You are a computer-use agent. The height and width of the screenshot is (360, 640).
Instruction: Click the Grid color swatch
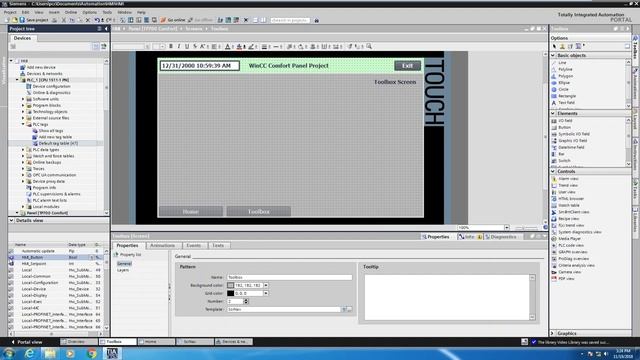click(231, 293)
